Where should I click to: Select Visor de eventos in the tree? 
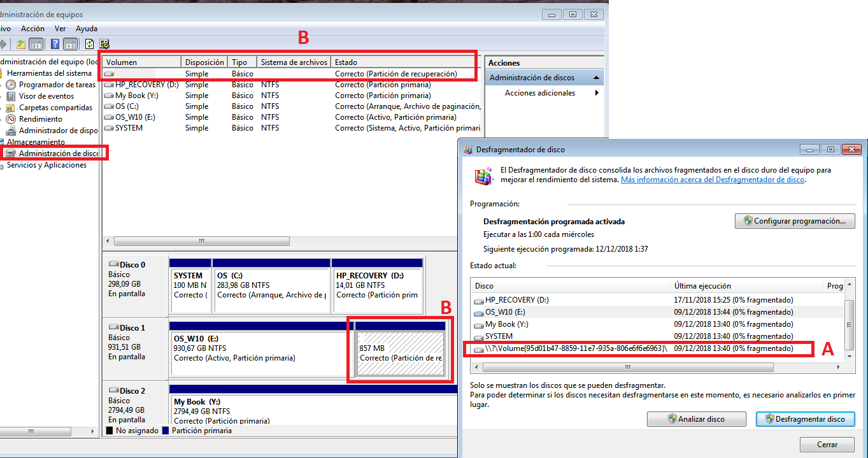[x=46, y=96]
